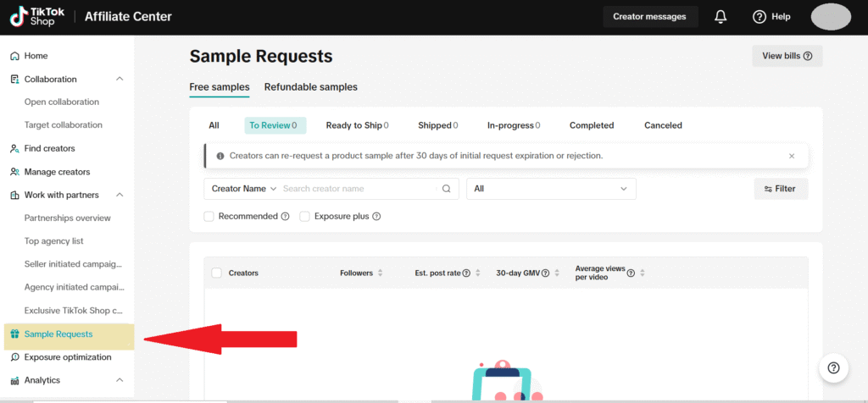Click the TikTok Shop logo
This screenshot has height=403, width=868.
[x=32, y=17]
